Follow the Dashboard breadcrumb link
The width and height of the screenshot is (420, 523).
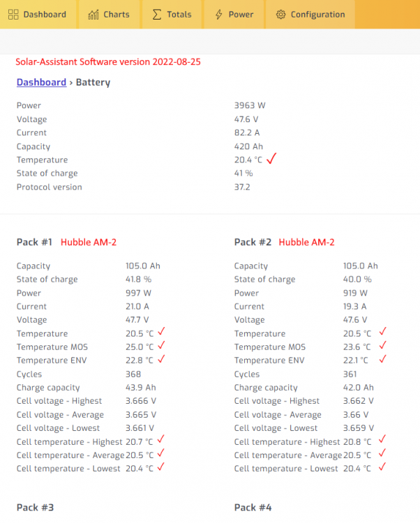click(41, 82)
